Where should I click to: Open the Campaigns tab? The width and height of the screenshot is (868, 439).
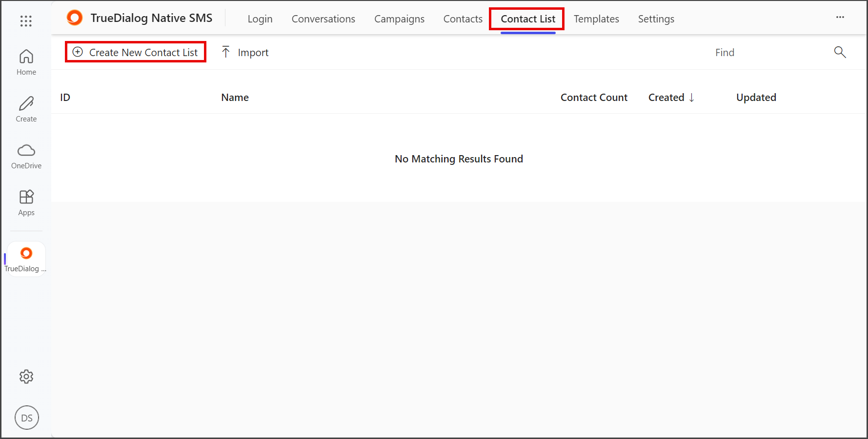399,19
